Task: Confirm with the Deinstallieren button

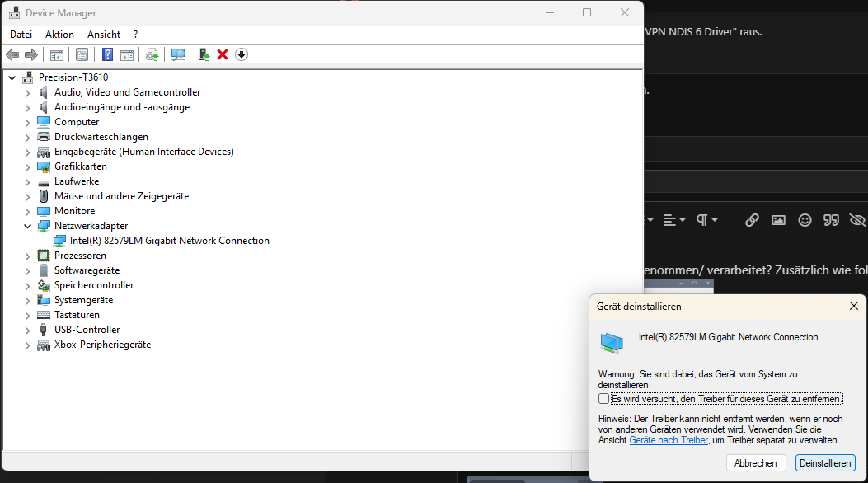Action: click(x=825, y=463)
